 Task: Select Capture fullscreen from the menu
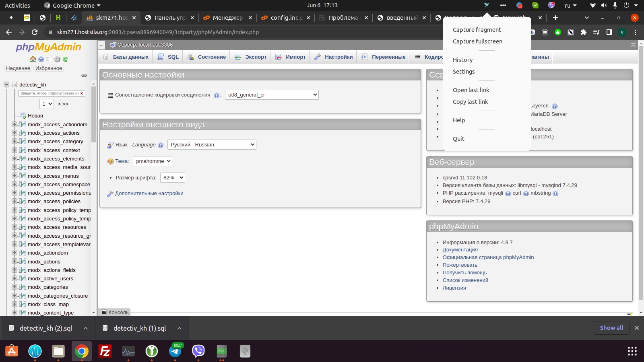(477, 41)
